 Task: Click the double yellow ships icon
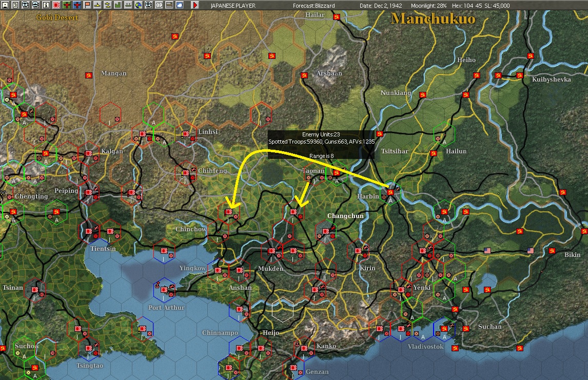[x=108, y=5]
